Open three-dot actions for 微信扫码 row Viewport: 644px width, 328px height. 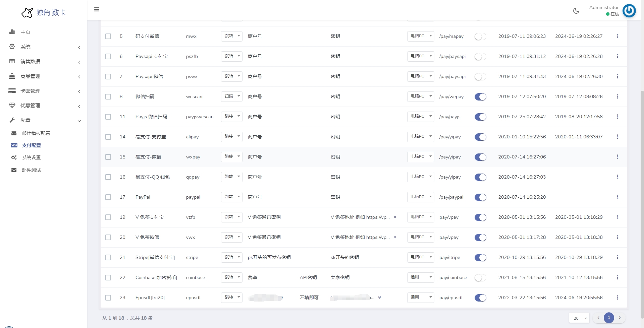pos(617,96)
